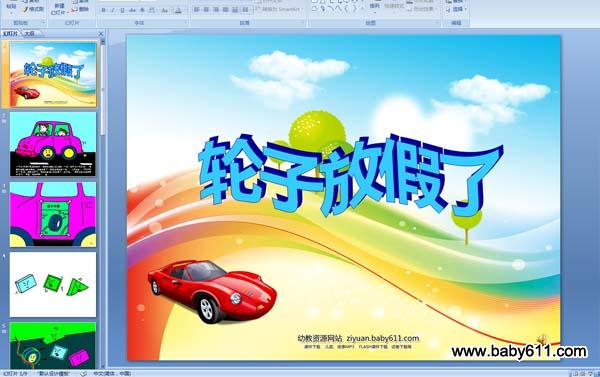
Task: Open the Select dropdown in the editing group
Action: coord(457,9)
